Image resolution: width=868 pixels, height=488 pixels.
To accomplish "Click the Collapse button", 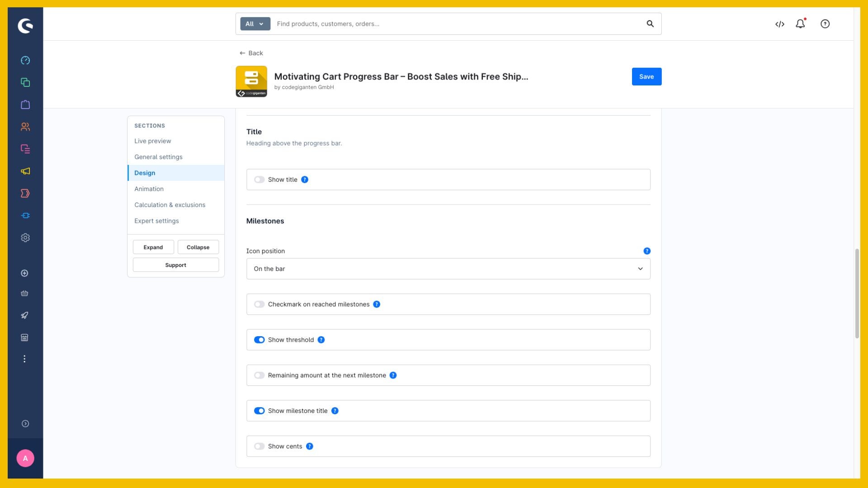I will 198,247.
